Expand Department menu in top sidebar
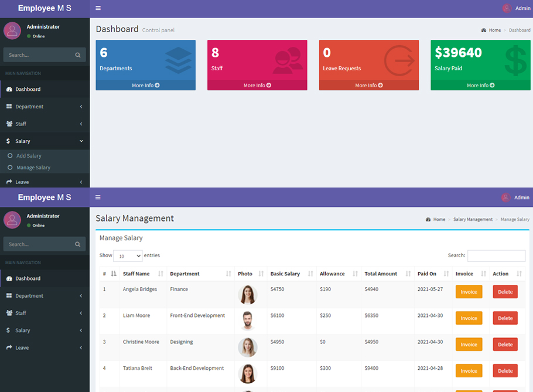Viewport: 533px width, 392px height. click(x=45, y=107)
